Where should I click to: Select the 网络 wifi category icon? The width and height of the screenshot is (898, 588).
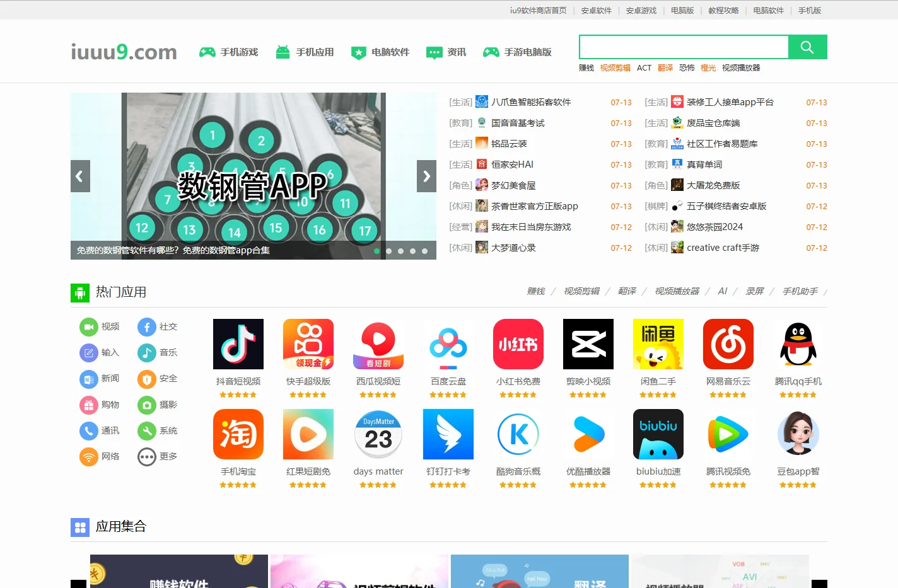click(x=89, y=457)
